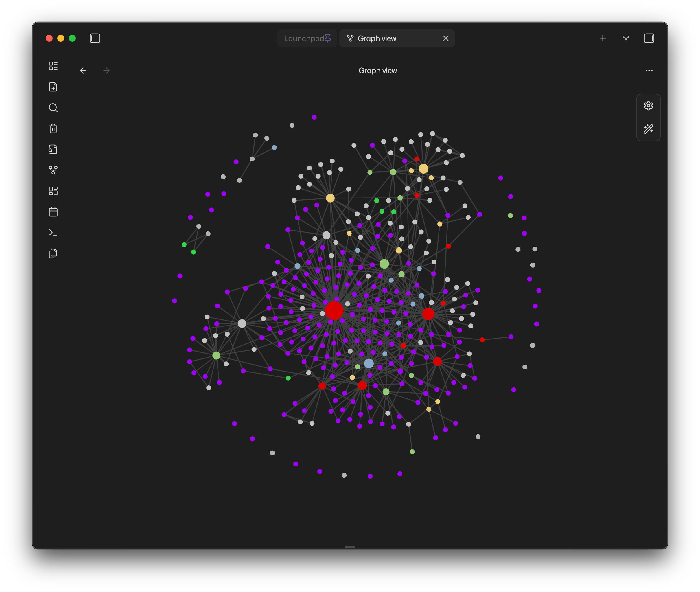The height and width of the screenshot is (592, 700).
Task: Open a new tab with the plus button
Action: point(603,38)
